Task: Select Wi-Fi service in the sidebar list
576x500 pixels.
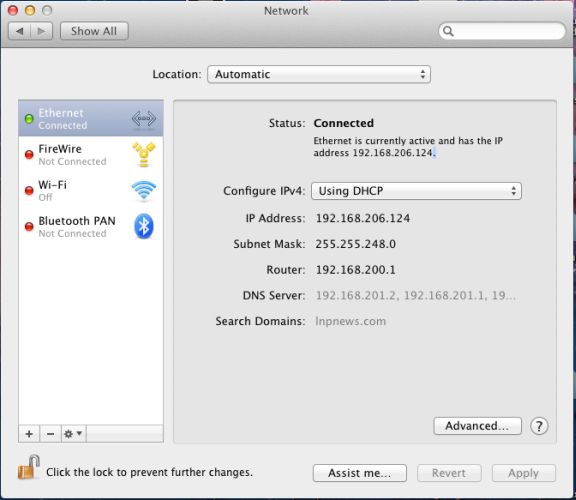Action: click(91, 190)
